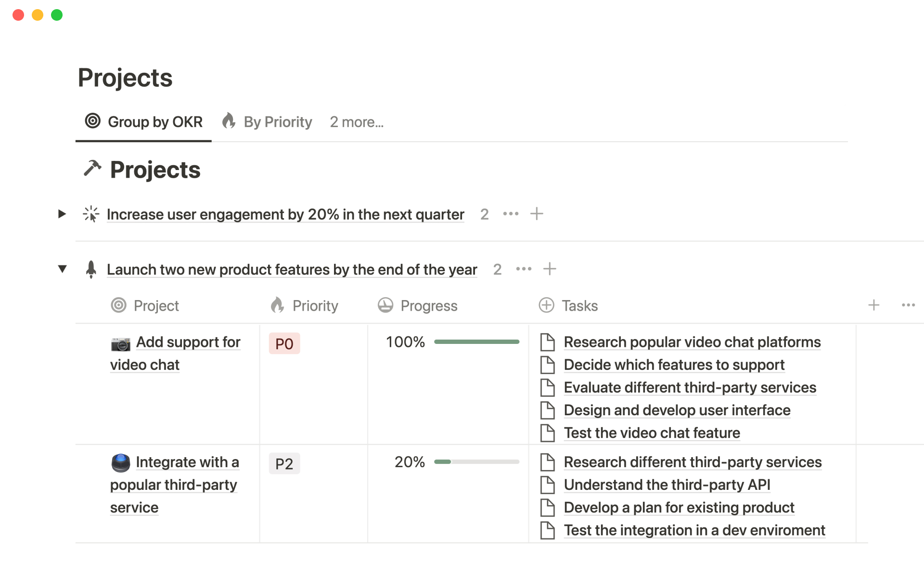Click the rocket icon for Launch group
924x578 pixels.
coord(91,269)
